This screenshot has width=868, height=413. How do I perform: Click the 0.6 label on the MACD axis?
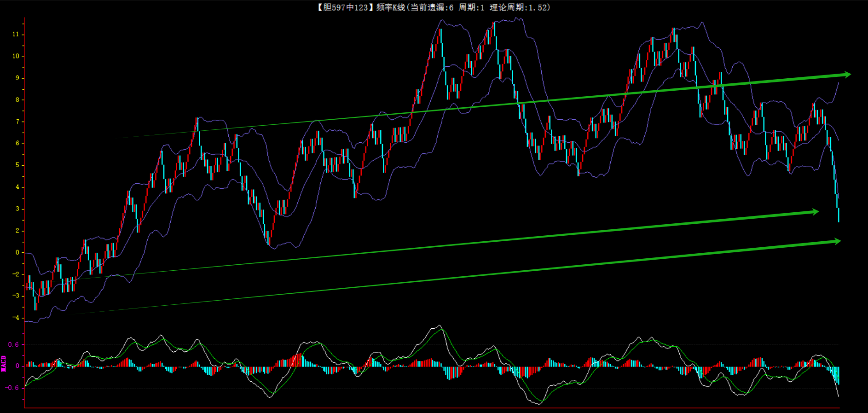(x=13, y=344)
